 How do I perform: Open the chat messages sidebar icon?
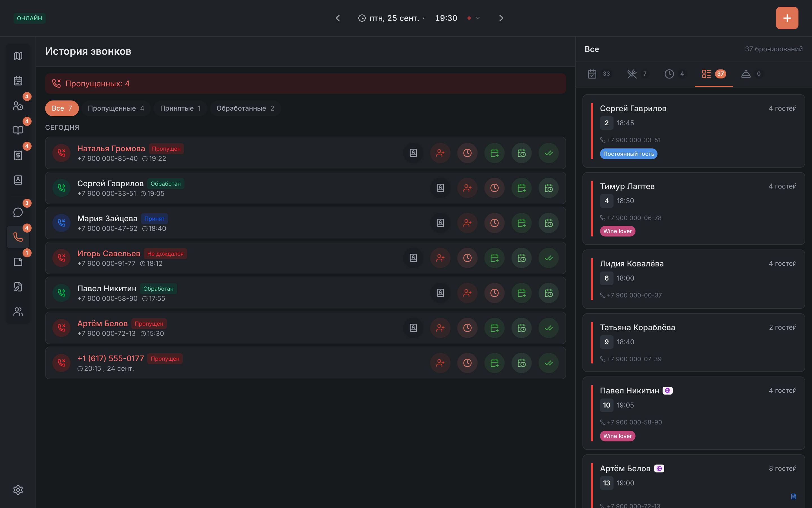(x=18, y=212)
